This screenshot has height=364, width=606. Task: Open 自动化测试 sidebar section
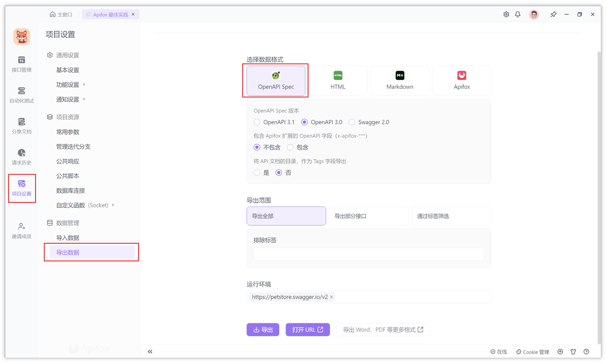tap(21, 95)
